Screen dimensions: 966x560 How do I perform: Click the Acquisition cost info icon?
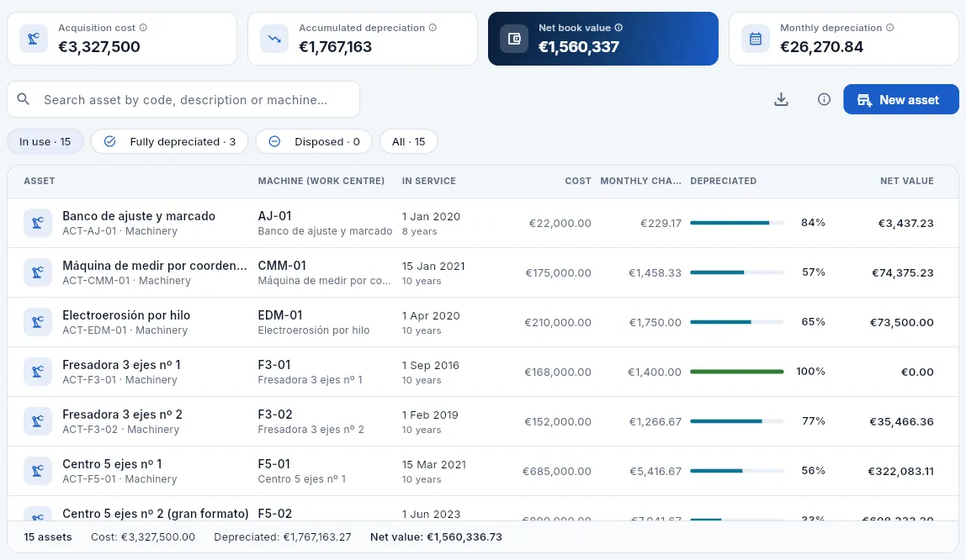pos(144,28)
